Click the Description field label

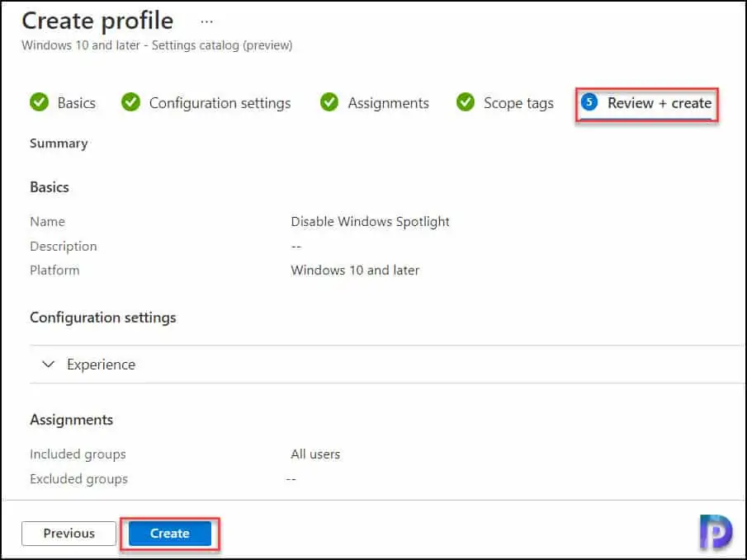64,247
